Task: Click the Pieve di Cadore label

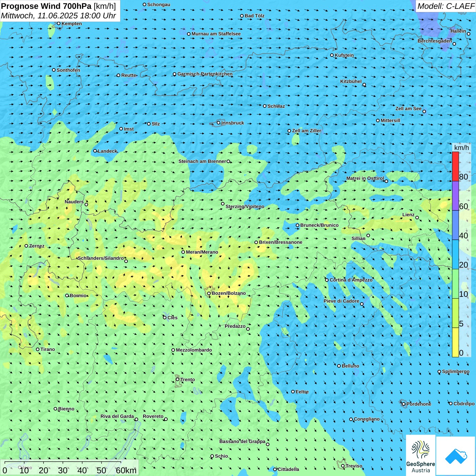Action: coord(341,301)
